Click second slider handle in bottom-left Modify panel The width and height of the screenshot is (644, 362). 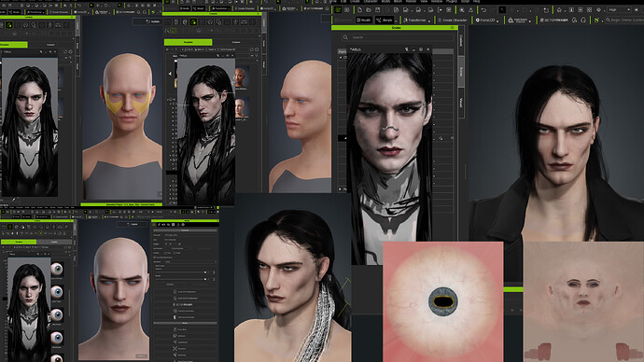[x=205, y=279]
